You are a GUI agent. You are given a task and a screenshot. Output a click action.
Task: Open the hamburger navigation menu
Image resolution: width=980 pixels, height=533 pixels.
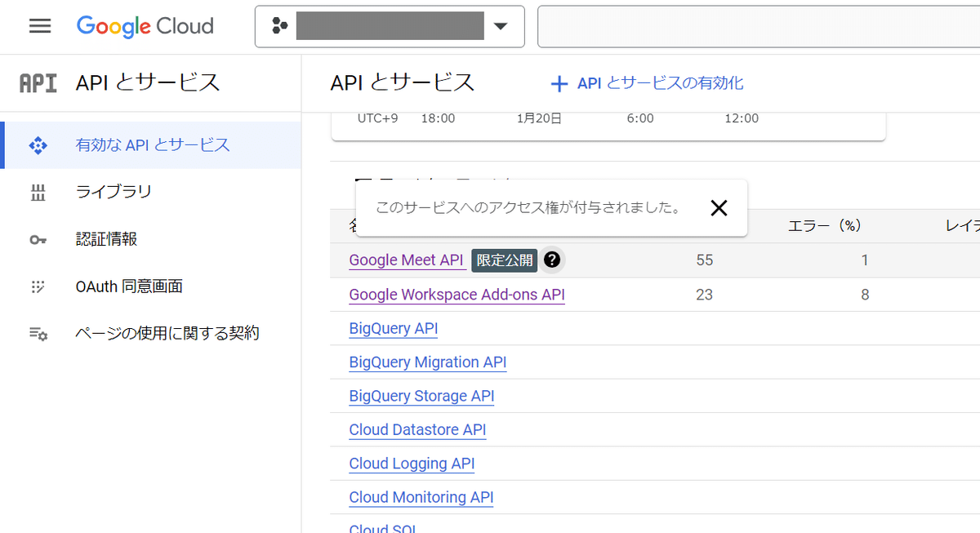40,26
